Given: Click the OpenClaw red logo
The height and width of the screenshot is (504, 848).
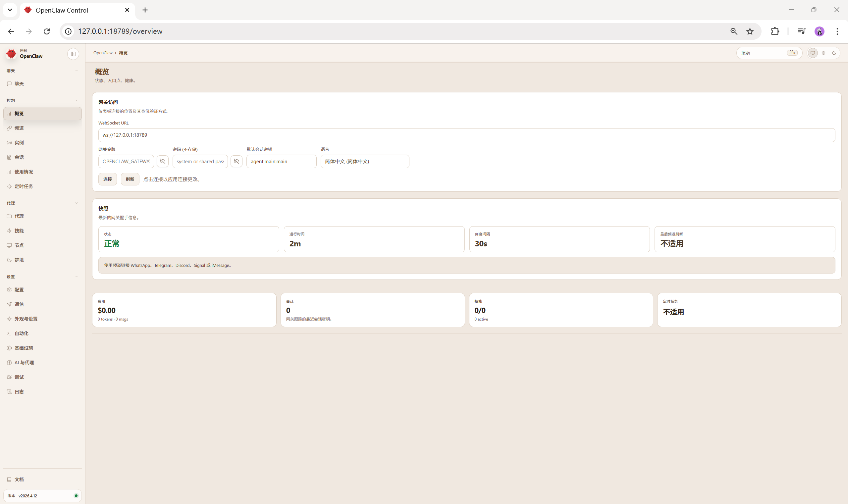Looking at the screenshot, I should click(x=11, y=54).
